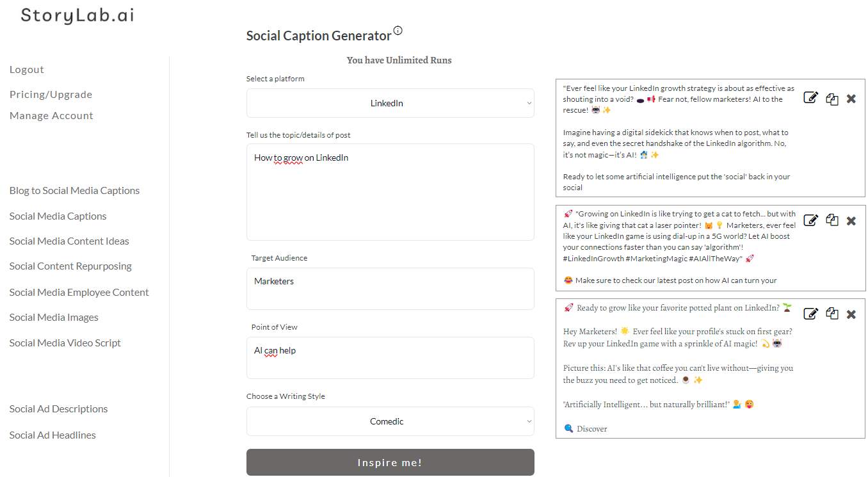Go to Social Media Video Script

(x=65, y=343)
